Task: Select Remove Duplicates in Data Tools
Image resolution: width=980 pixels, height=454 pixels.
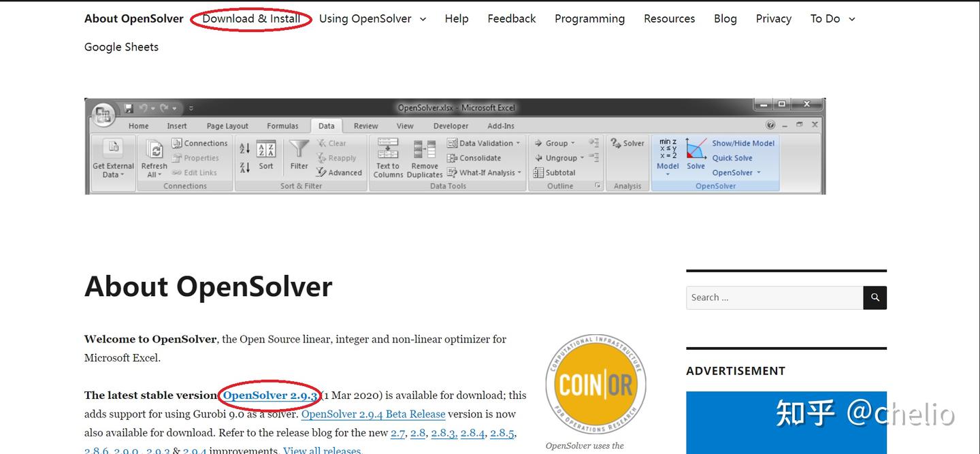Action: (424, 157)
